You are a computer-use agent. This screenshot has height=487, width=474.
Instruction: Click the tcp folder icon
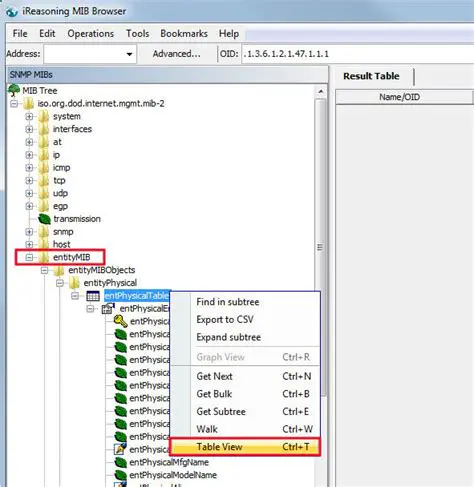pyautogui.click(x=43, y=181)
